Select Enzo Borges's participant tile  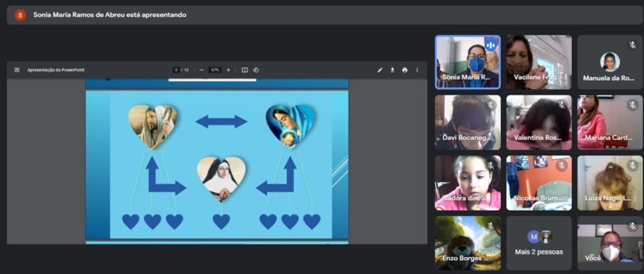(467, 243)
